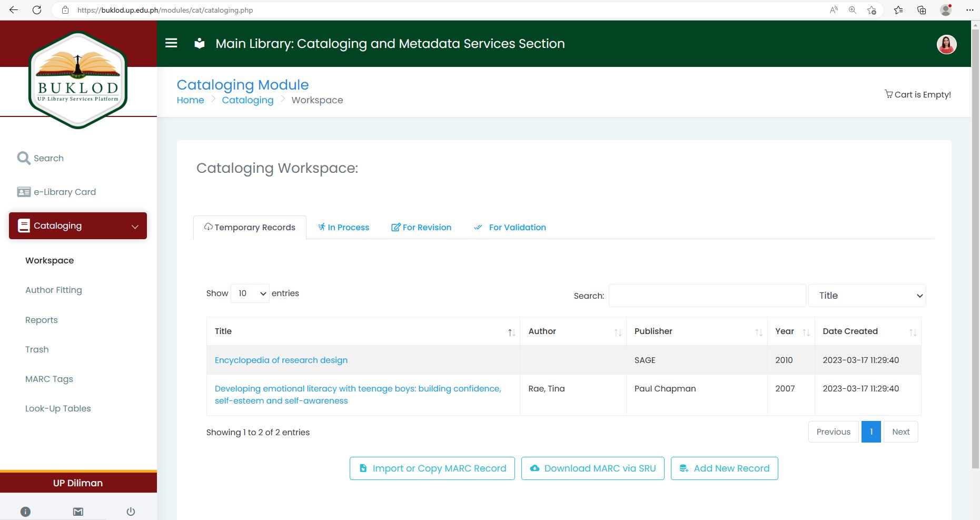Click the Cataloging book icon in sidebar
The width and height of the screenshot is (980, 520).
[x=24, y=225]
